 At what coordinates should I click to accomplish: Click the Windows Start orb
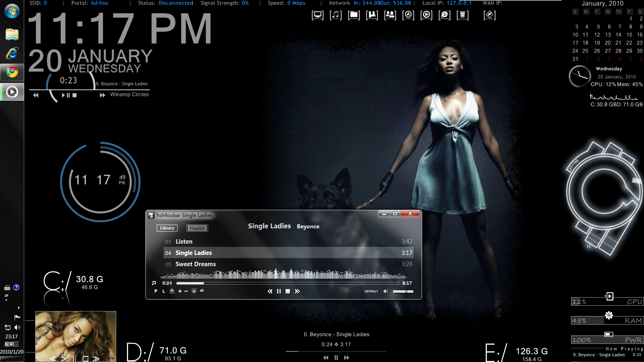[12, 11]
